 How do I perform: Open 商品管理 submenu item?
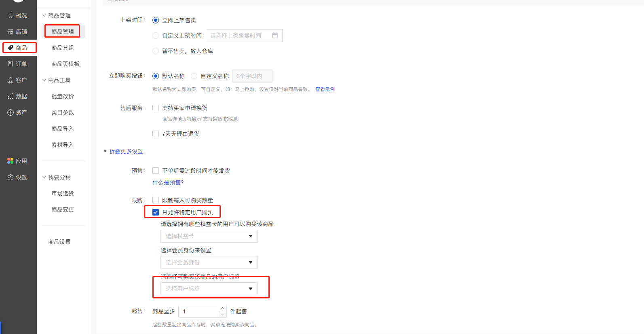click(63, 32)
